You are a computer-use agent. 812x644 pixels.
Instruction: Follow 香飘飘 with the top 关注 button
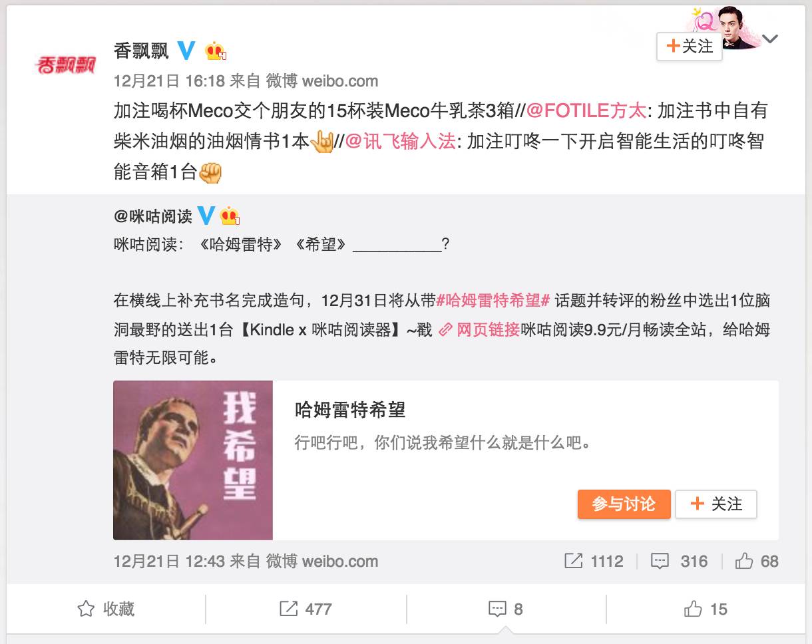coord(690,47)
